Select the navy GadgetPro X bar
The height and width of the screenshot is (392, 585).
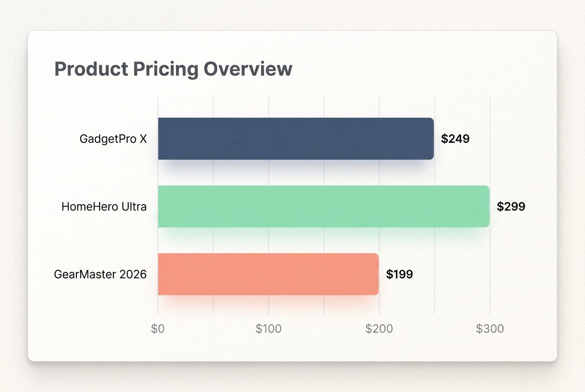(295, 139)
